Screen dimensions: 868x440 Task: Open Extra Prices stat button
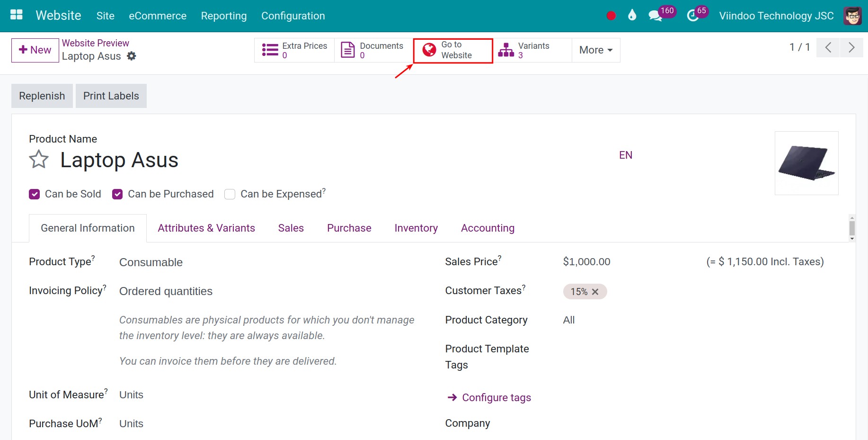(x=294, y=50)
